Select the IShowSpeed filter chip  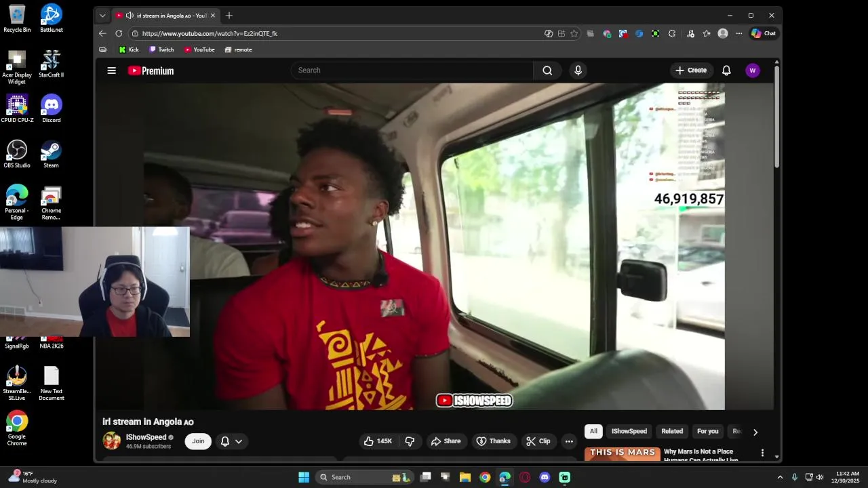pos(629,432)
